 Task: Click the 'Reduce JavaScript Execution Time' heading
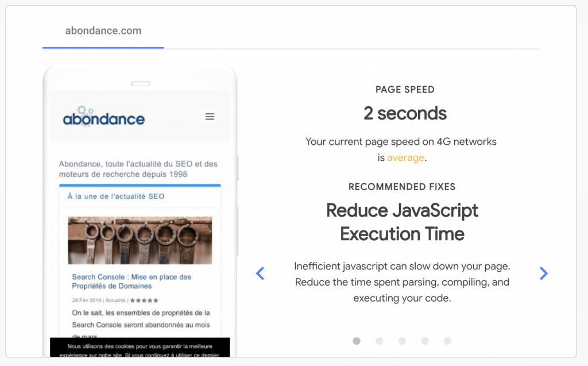pyautogui.click(x=402, y=222)
